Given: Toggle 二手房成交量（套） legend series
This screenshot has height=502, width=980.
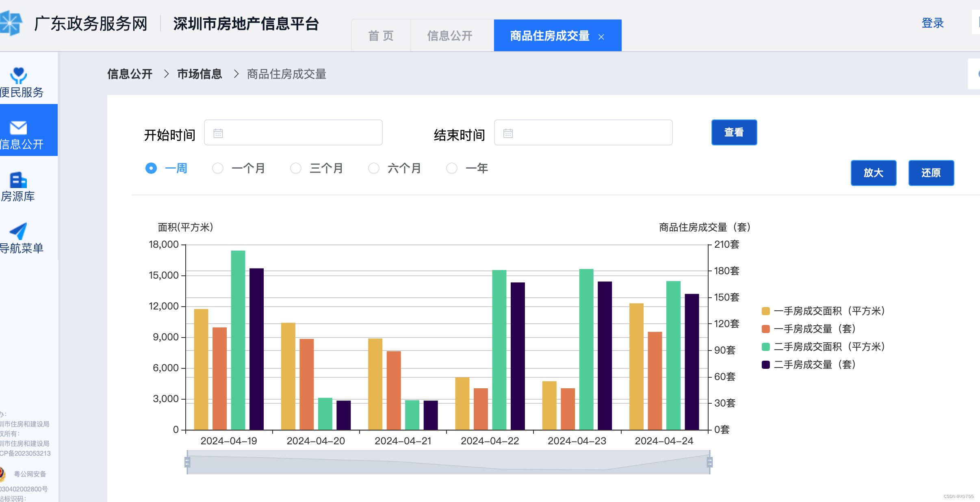Looking at the screenshot, I should coord(809,365).
